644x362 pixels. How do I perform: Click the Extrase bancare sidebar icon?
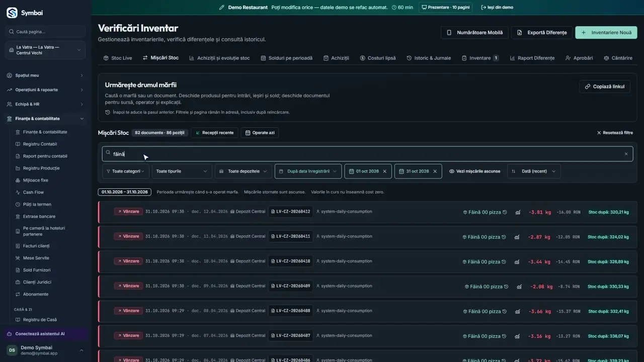click(x=18, y=217)
